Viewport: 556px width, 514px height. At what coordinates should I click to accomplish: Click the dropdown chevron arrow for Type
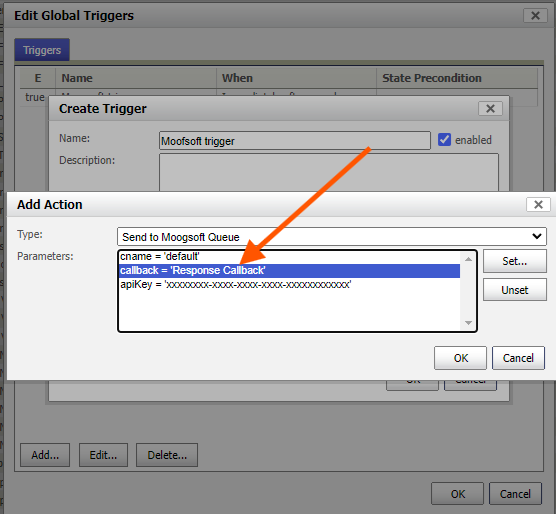pos(537,236)
